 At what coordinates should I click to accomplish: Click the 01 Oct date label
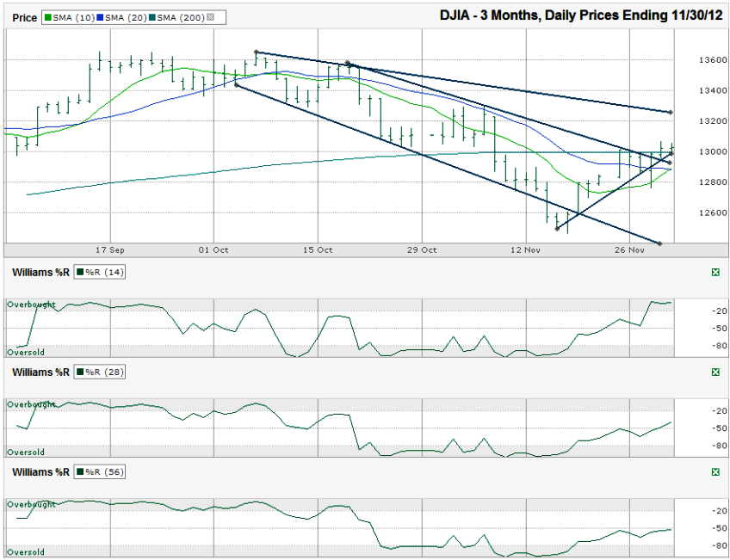(x=213, y=250)
